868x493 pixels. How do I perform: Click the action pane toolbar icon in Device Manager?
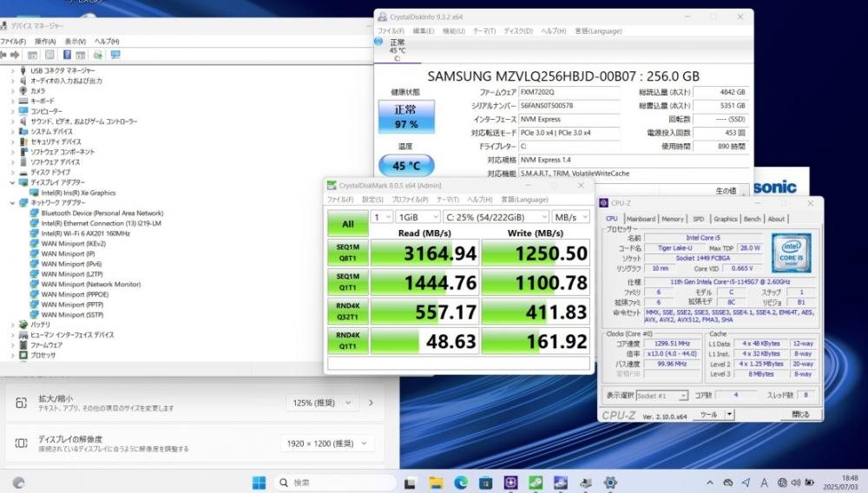coord(81,55)
